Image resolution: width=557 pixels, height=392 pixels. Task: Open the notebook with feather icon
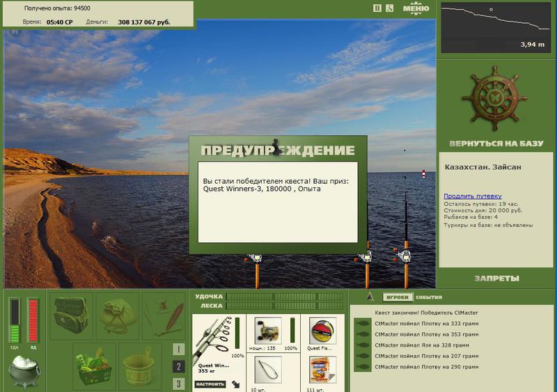[x=164, y=315]
